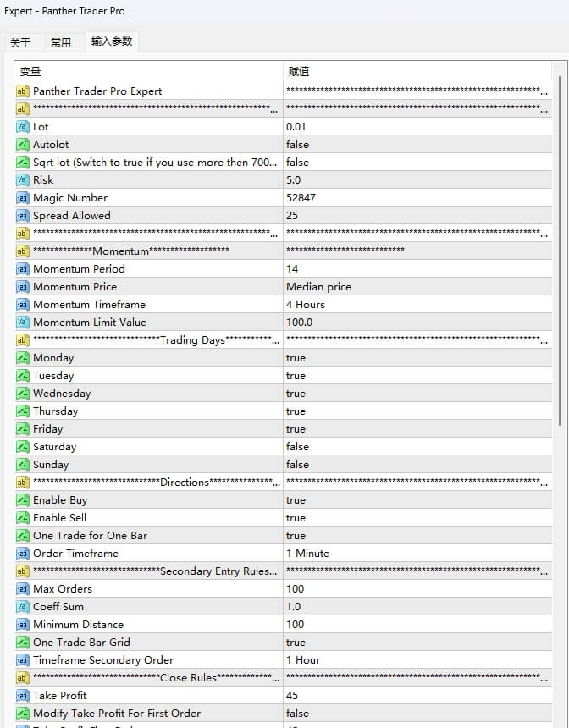569x728 pixels.
Task: Click the icon beside Momentum Period
Action: 22,268
